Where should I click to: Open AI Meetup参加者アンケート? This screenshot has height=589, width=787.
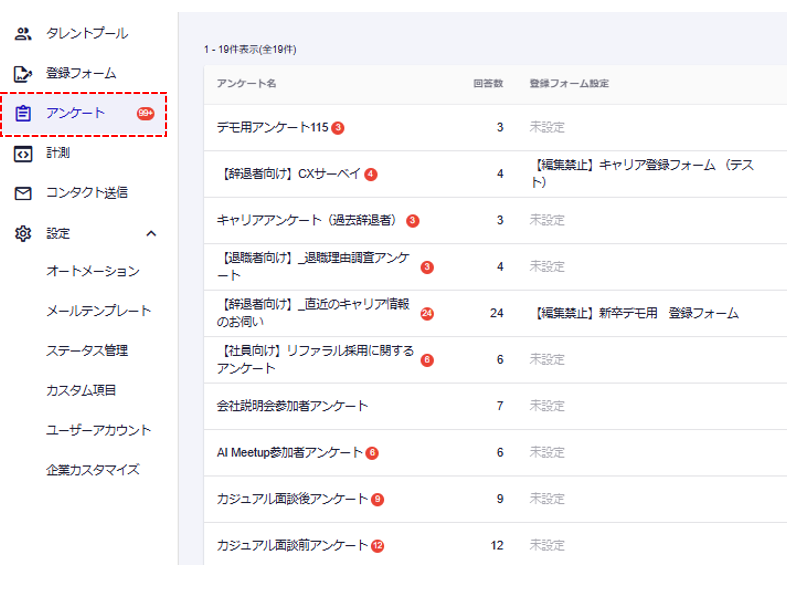[x=289, y=452]
